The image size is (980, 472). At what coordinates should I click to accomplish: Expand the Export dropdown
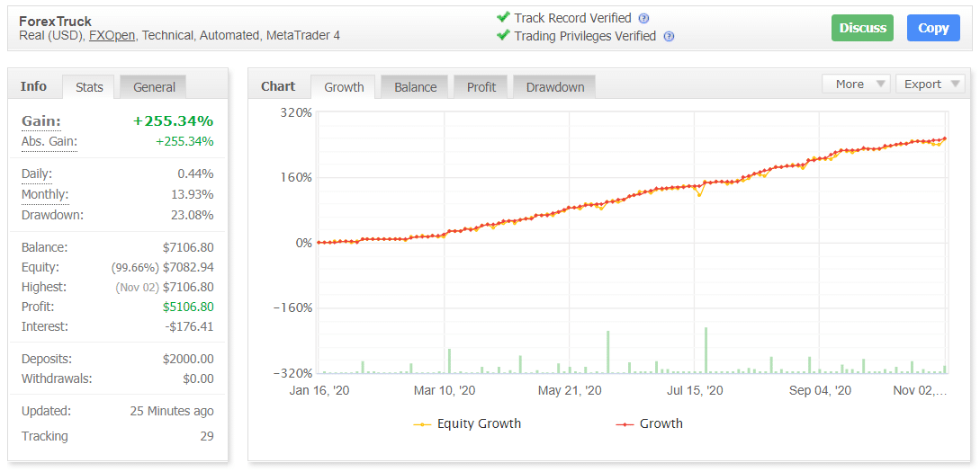click(930, 84)
